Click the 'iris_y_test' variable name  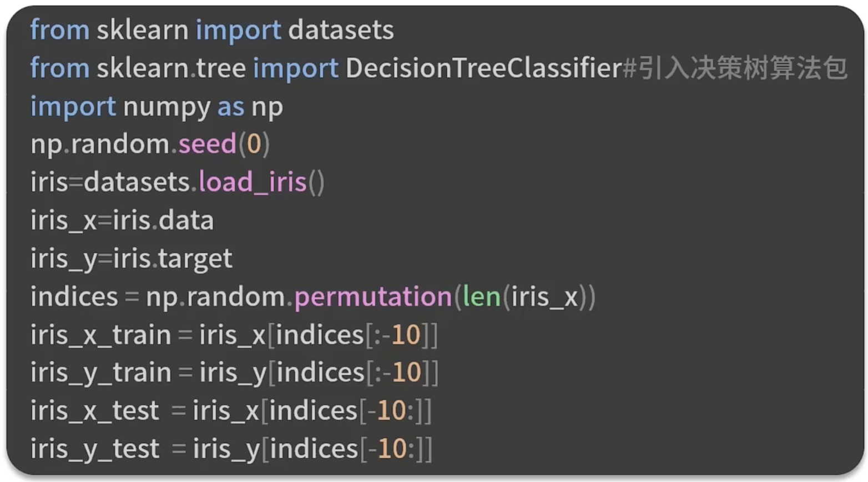pos(94,449)
